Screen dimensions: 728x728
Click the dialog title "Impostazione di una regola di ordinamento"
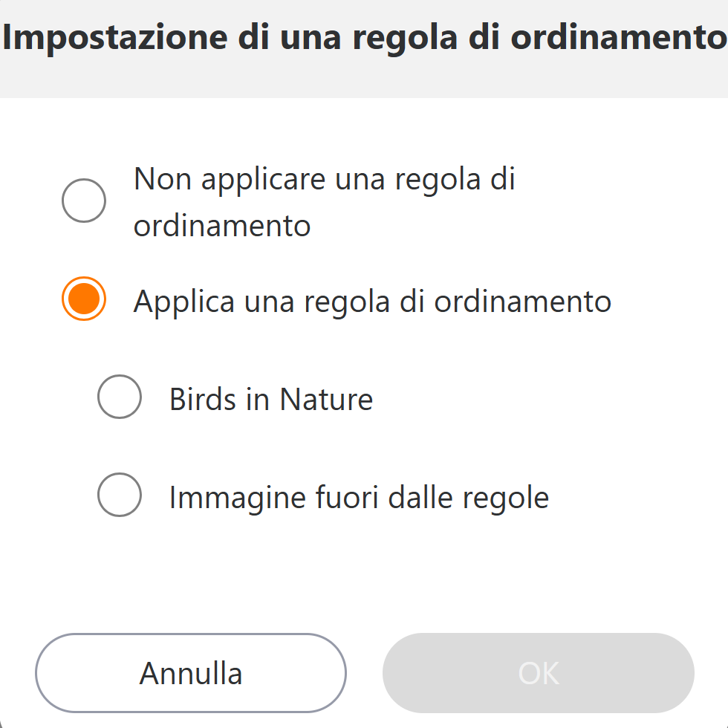coord(364,38)
